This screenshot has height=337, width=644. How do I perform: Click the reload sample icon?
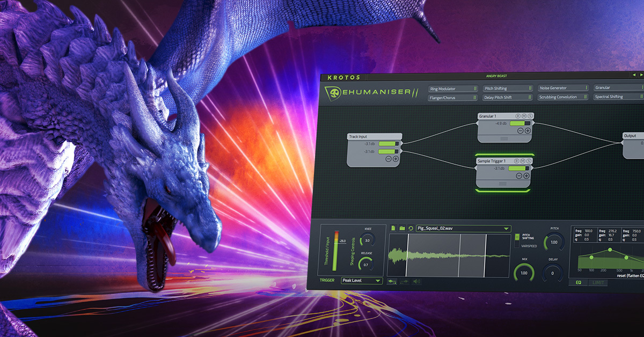411,228
